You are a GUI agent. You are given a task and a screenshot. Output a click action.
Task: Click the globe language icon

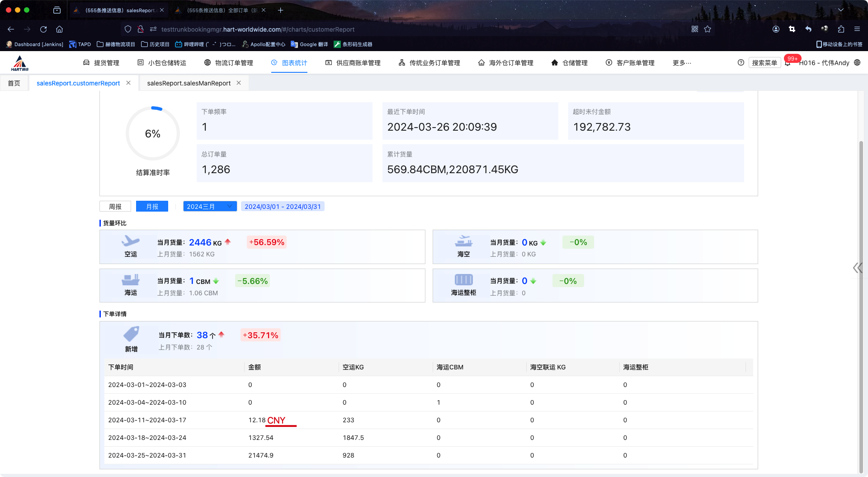tap(857, 63)
